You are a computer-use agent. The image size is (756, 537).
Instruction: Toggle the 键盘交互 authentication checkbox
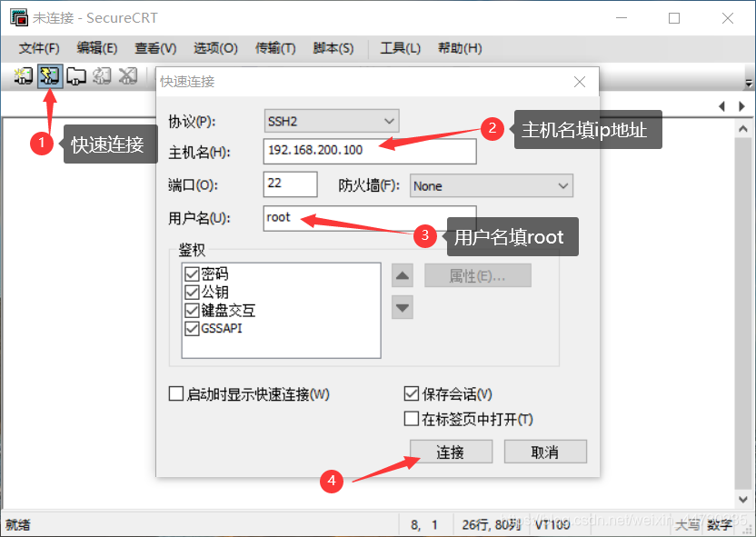pos(192,311)
